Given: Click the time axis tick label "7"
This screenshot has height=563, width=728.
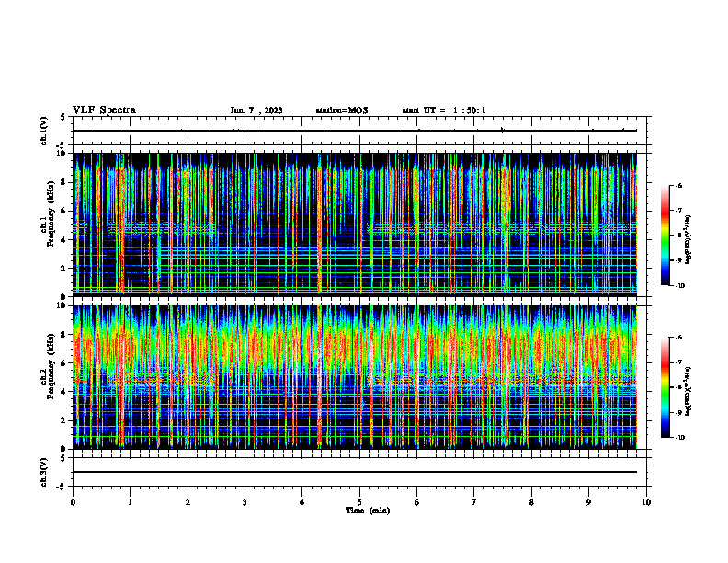Looking at the screenshot, I should pyautogui.click(x=474, y=502).
